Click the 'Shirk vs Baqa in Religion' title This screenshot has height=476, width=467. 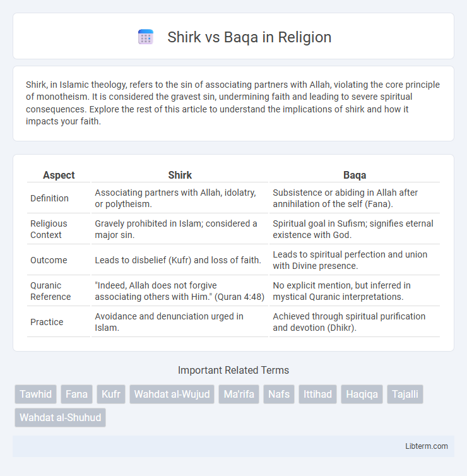[x=249, y=37]
